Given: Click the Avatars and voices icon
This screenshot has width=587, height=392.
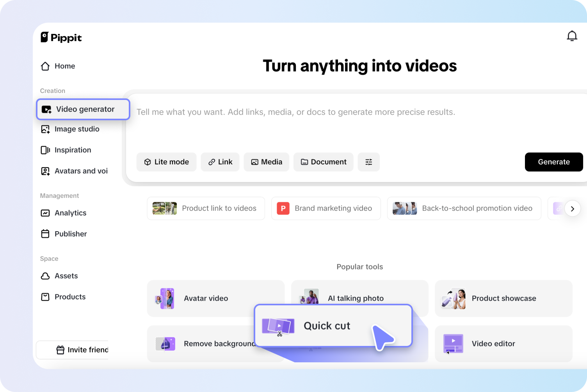Looking at the screenshot, I should 45,171.
